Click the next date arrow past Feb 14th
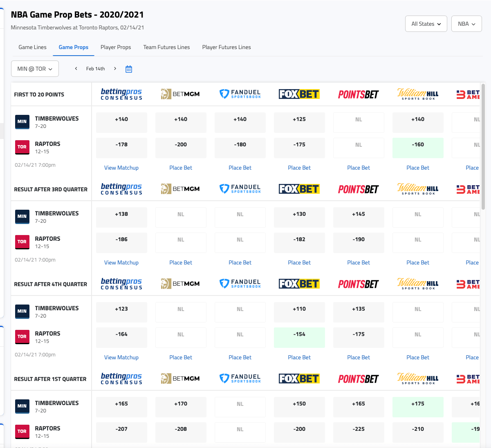 115,69
